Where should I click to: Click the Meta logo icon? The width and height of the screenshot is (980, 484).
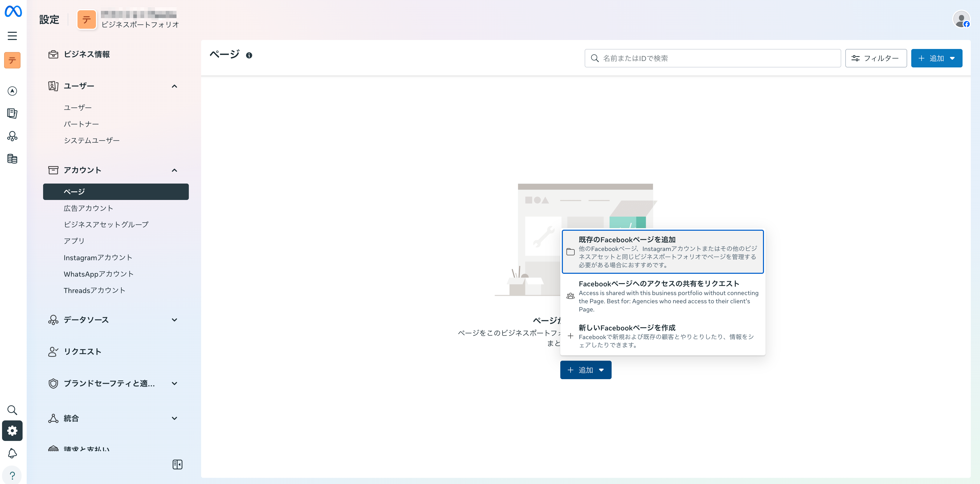coord(13,11)
